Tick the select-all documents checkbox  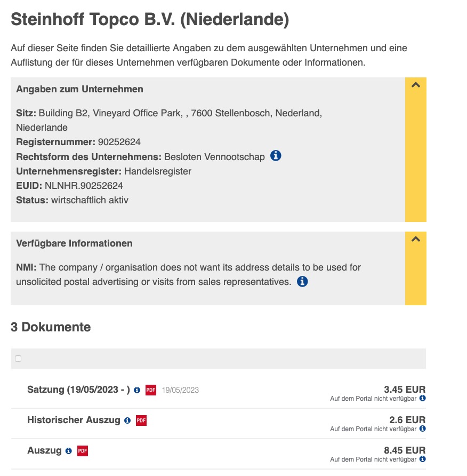click(x=18, y=359)
